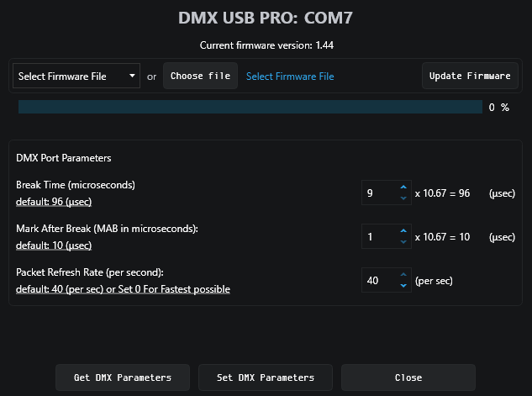The image size is (532, 396).
Task: Decrease Mark After Break with down arrow
Action: [403, 241]
